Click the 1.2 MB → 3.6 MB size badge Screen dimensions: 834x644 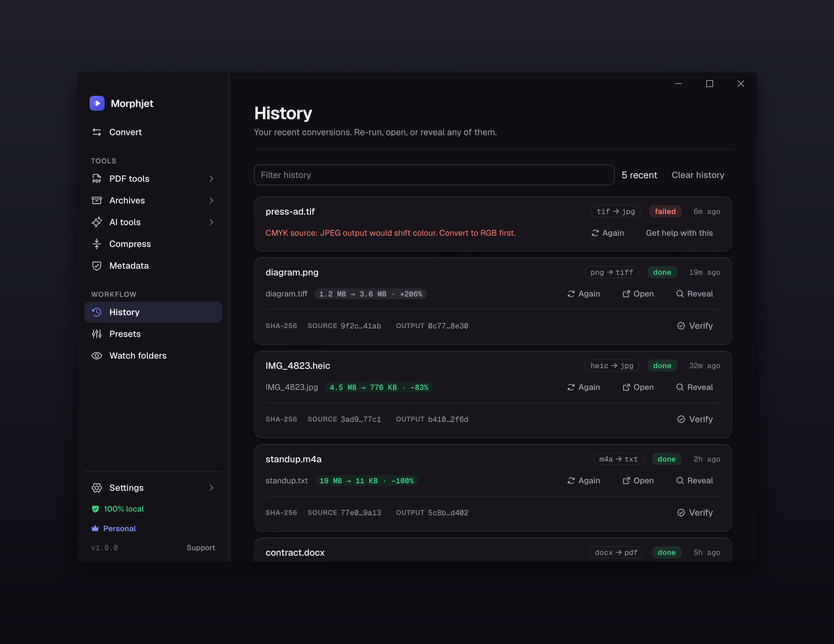click(370, 294)
